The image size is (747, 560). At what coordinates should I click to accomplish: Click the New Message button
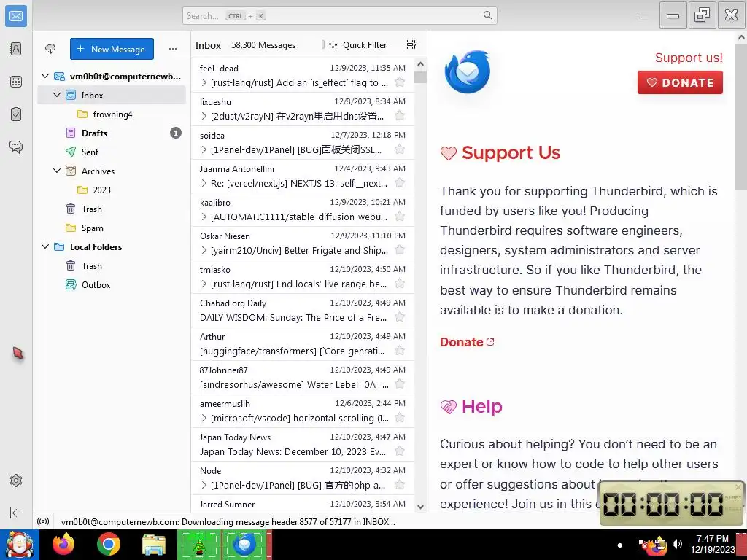(x=112, y=49)
